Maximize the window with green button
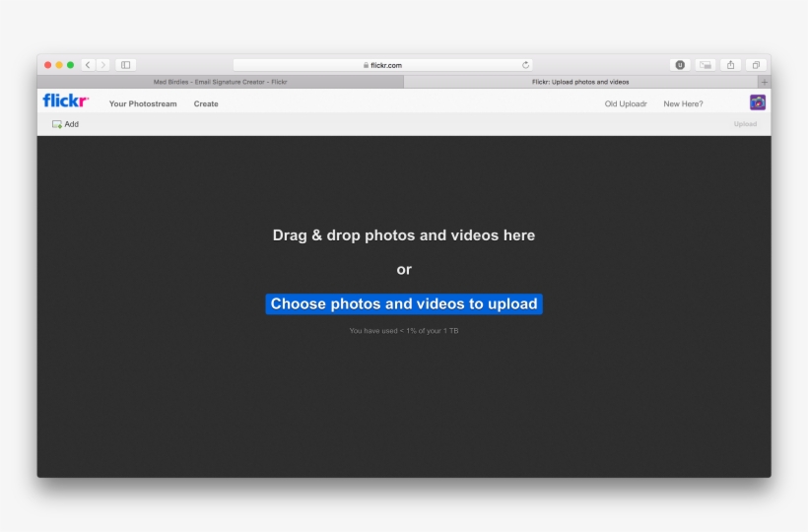The height and width of the screenshot is (532, 808). click(71, 65)
